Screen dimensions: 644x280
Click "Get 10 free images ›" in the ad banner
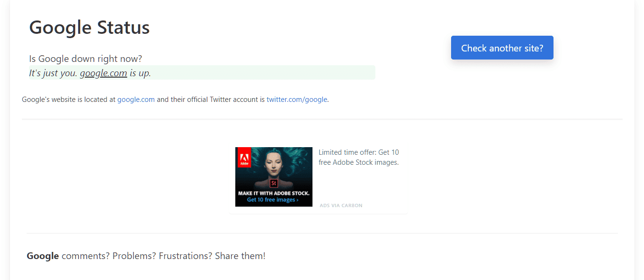tap(273, 200)
